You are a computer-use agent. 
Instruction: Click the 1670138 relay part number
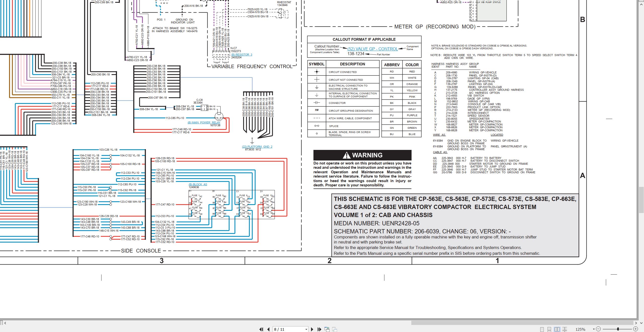(x=215, y=125)
